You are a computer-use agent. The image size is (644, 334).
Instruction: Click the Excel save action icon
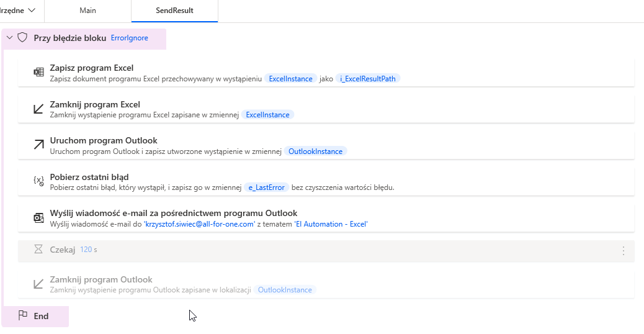point(38,73)
